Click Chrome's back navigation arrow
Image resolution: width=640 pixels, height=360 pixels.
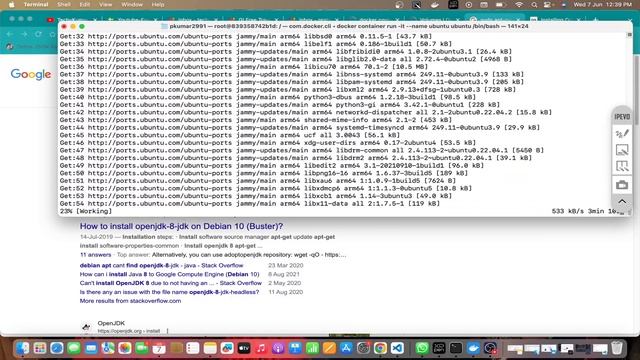(x=9, y=34)
